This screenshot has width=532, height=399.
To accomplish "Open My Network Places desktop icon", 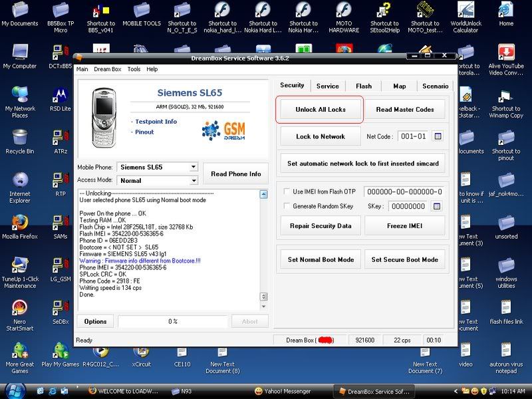I will tap(20, 102).
